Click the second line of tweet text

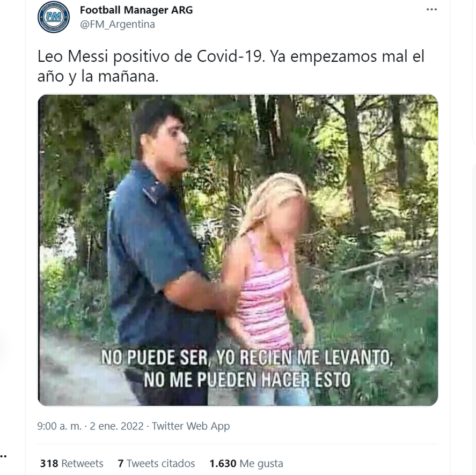coord(98,77)
